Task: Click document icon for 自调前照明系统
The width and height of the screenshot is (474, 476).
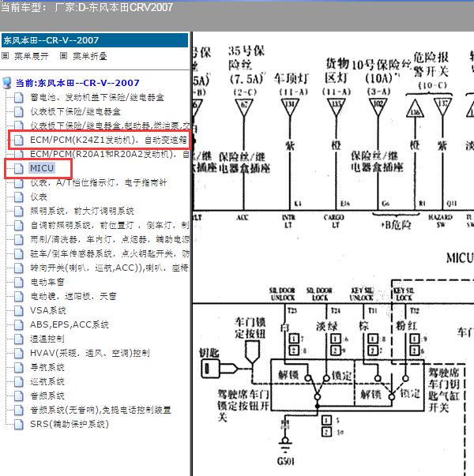Action: click(18, 225)
